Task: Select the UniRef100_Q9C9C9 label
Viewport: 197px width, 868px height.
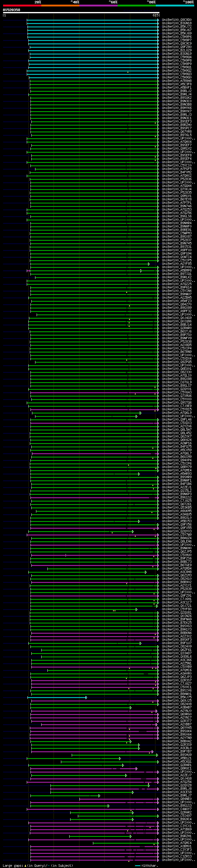Action: (177, 43)
